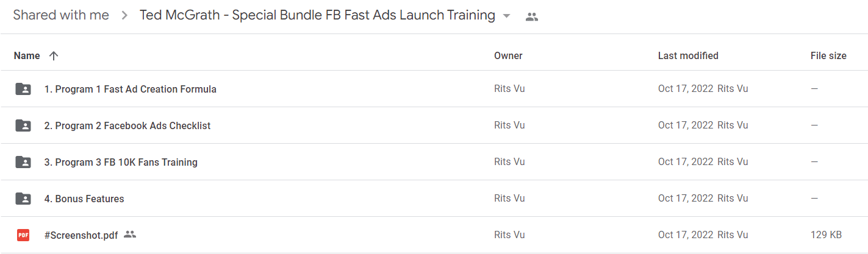
Task: Click the shared folder icon for Program 2
Action: [23, 125]
